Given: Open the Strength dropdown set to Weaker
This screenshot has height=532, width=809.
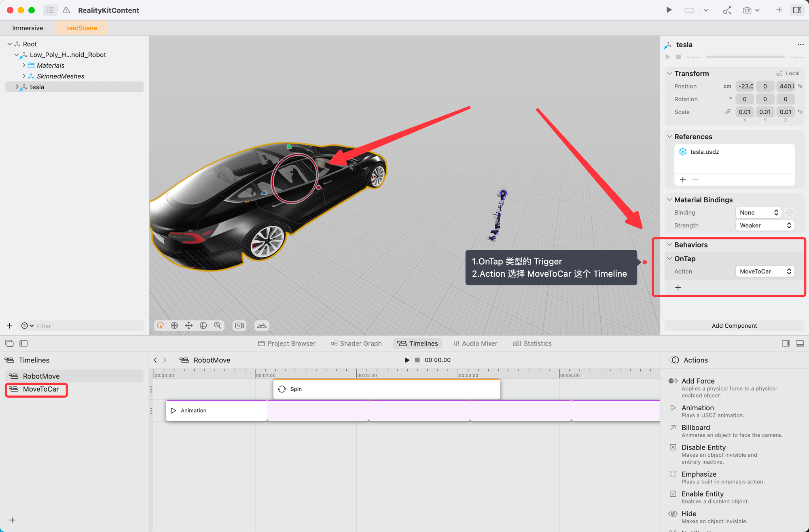Looking at the screenshot, I should tap(765, 225).
